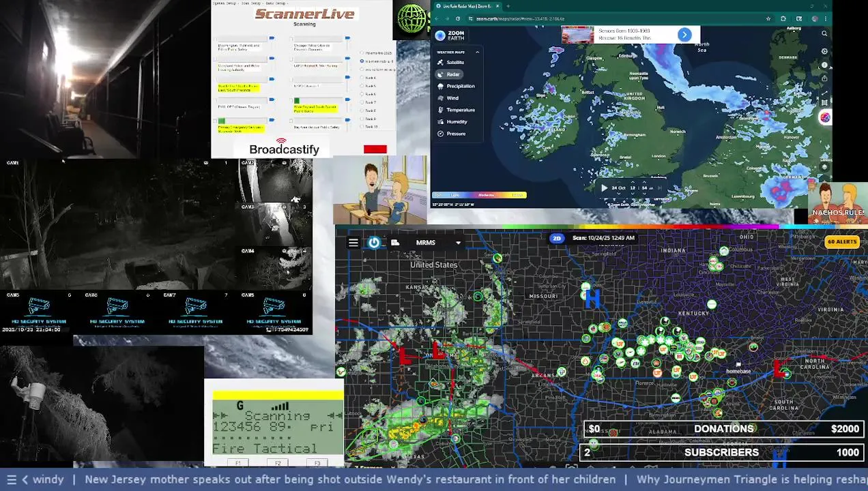Choose Precipitation weather map
The image size is (868, 491).
pyautogui.click(x=456, y=86)
